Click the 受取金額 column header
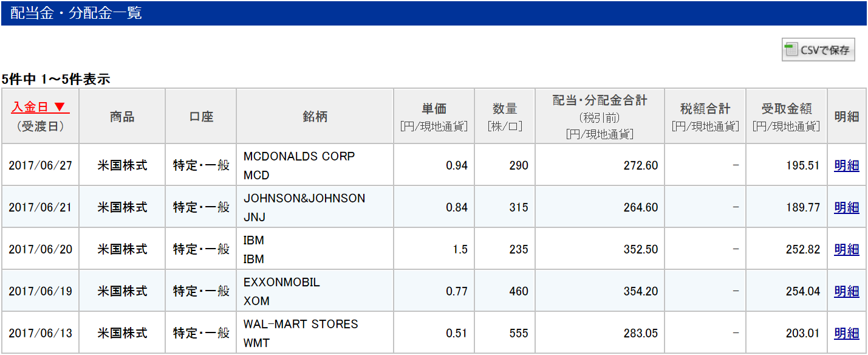Viewport: 868px width, 355px height. pos(786,117)
